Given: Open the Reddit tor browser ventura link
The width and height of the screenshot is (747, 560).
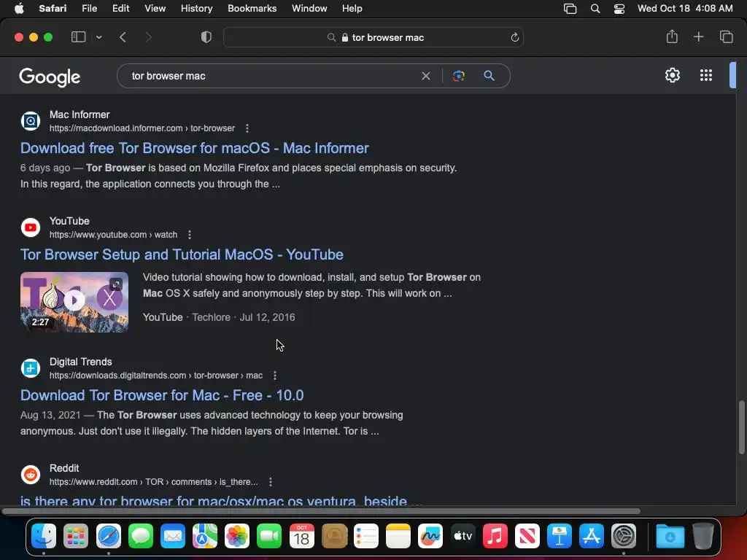Looking at the screenshot, I should click(x=222, y=500).
